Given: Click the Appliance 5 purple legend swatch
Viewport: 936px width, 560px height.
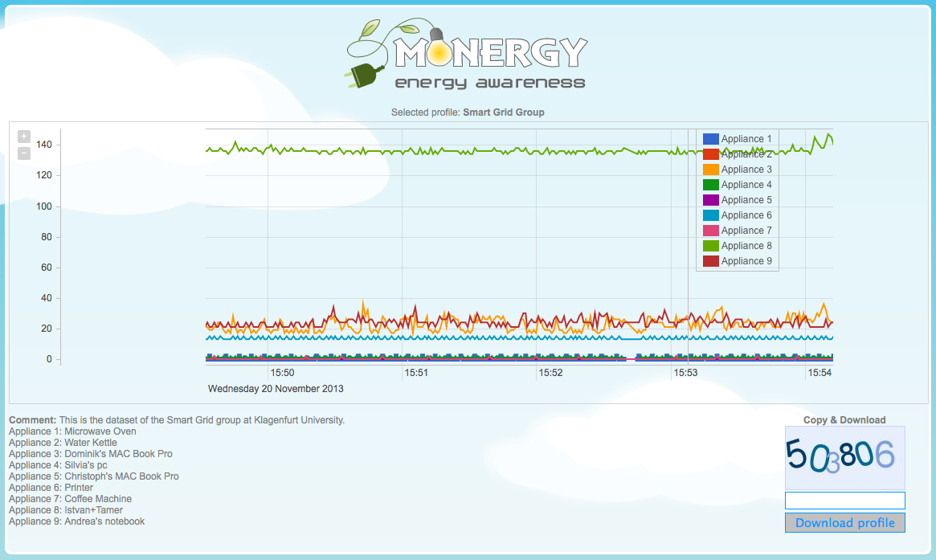Looking at the screenshot, I should click(710, 200).
